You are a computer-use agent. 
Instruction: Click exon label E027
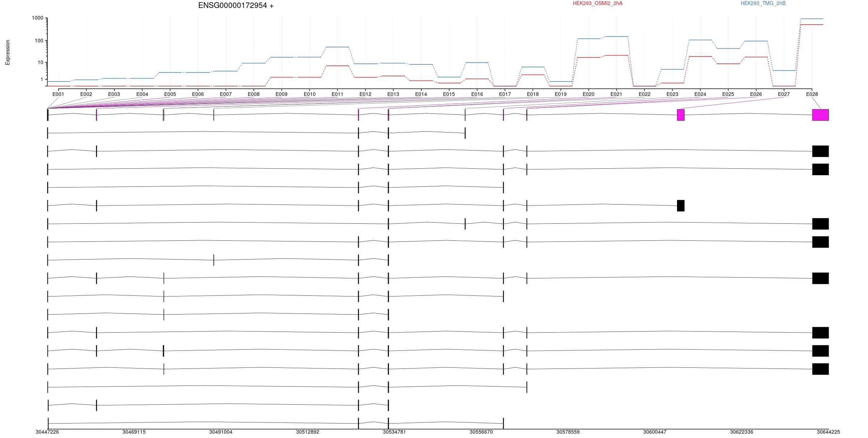(784, 94)
